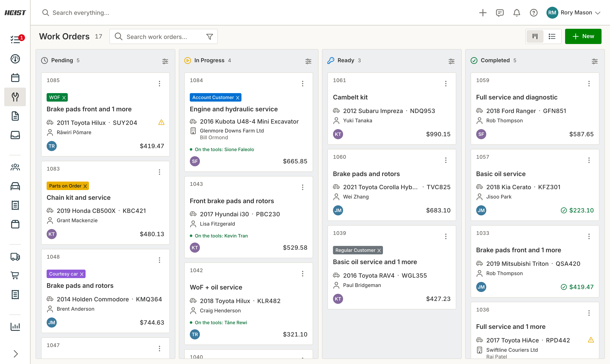Select the work orders wrench icon in sidebar
Image resolution: width=610 pixels, height=364 pixels.
tap(15, 97)
